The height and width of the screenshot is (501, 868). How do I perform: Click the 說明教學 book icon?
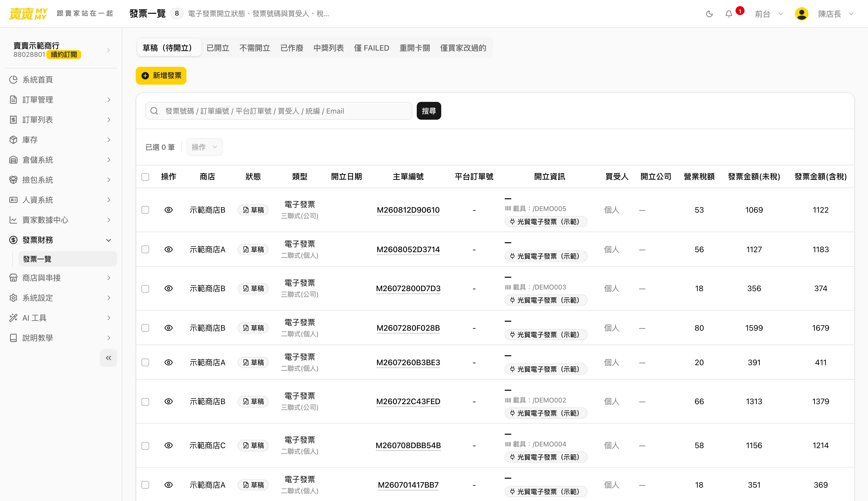13,338
